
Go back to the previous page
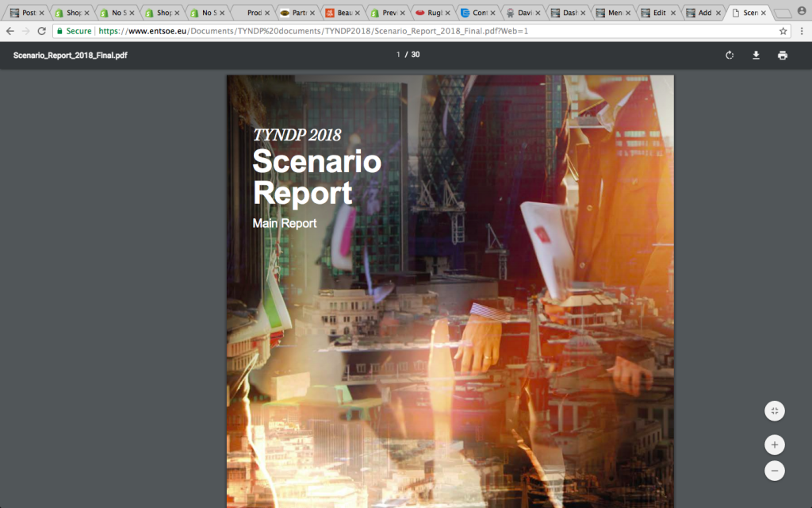coord(10,31)
